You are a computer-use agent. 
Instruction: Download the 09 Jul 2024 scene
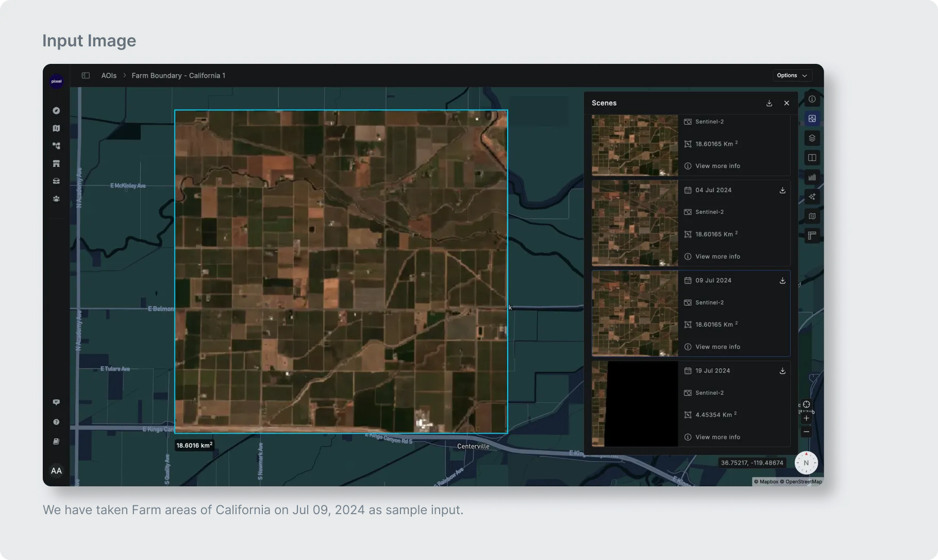click(782, 280)
